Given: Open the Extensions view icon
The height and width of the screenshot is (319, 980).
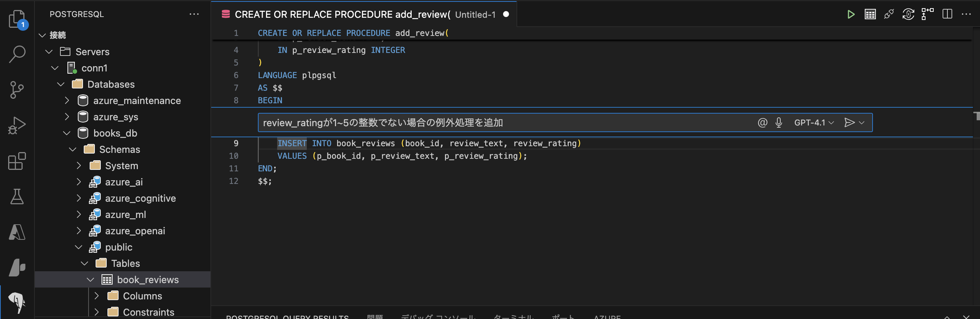Looking at the screenshot, I should point(17,161).
